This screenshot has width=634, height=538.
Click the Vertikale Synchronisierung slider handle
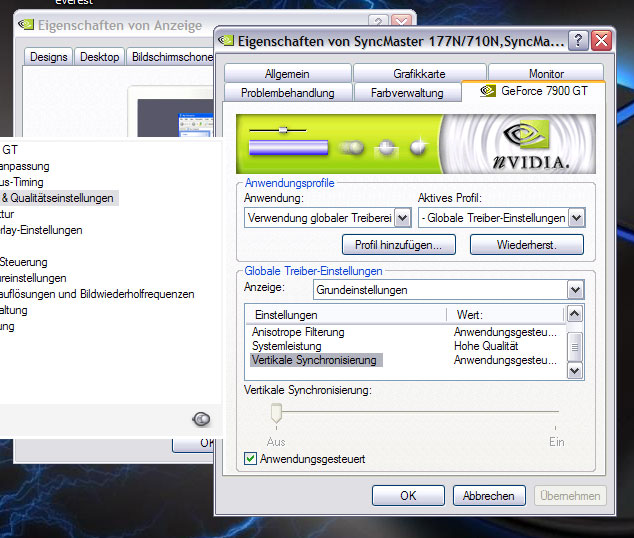point(276,413)
